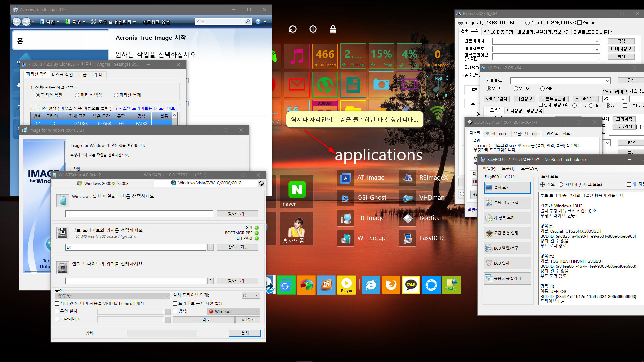Select Dism10.0.18936 radio in RSImageX
This screenshot has height=362, width=644.
click(527, 23)
